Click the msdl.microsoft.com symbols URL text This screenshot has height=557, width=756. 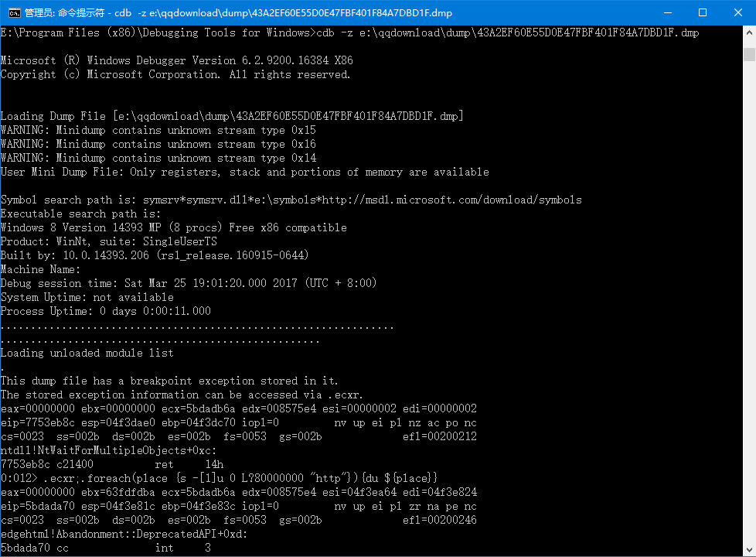[x=451, y=200]
